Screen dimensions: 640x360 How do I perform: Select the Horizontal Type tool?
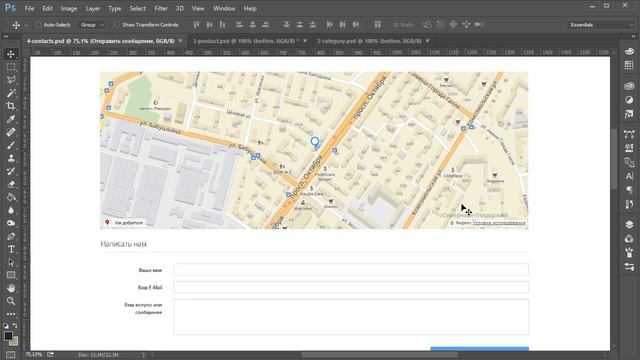tap(11, 249)
